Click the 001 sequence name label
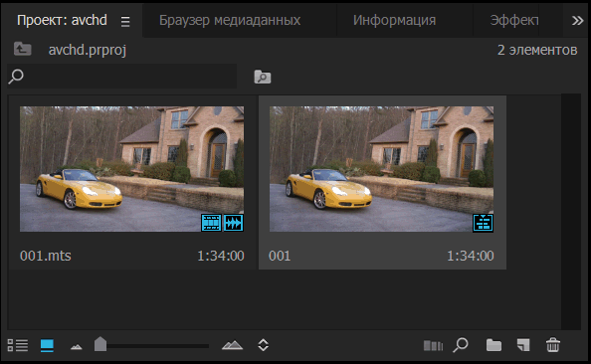The image size is (591, 364). tap(280, 256)
